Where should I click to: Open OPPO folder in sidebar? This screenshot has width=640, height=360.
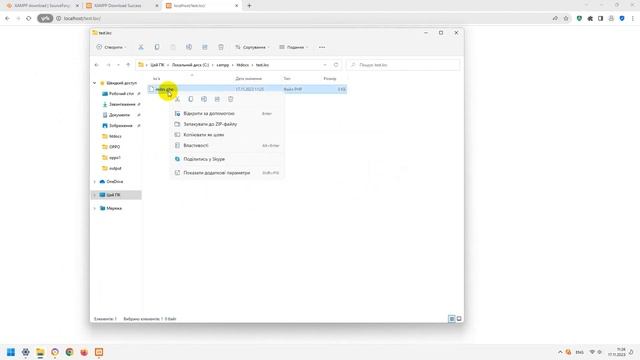114,147
